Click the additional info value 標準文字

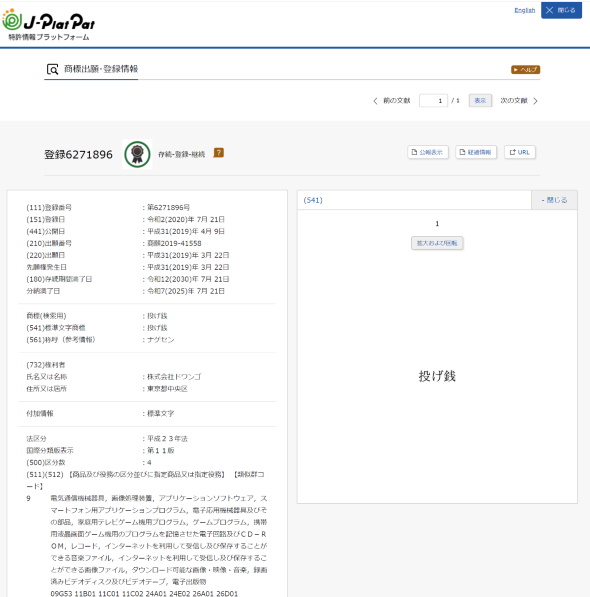(161, 413)
